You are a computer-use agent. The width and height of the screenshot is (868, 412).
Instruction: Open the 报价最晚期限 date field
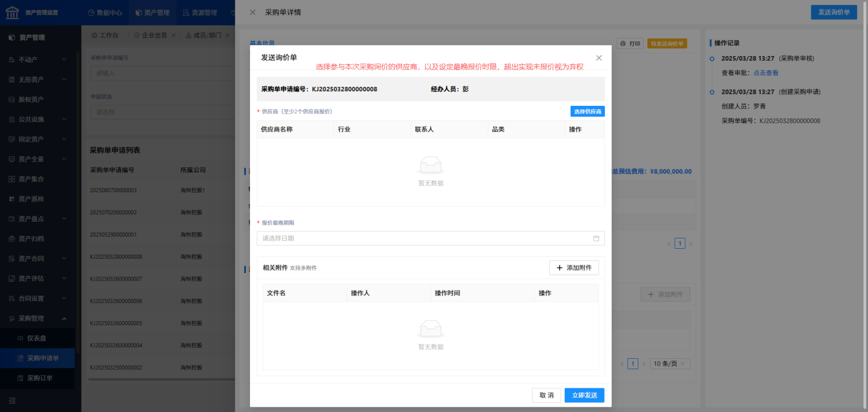tap(431, 238)
